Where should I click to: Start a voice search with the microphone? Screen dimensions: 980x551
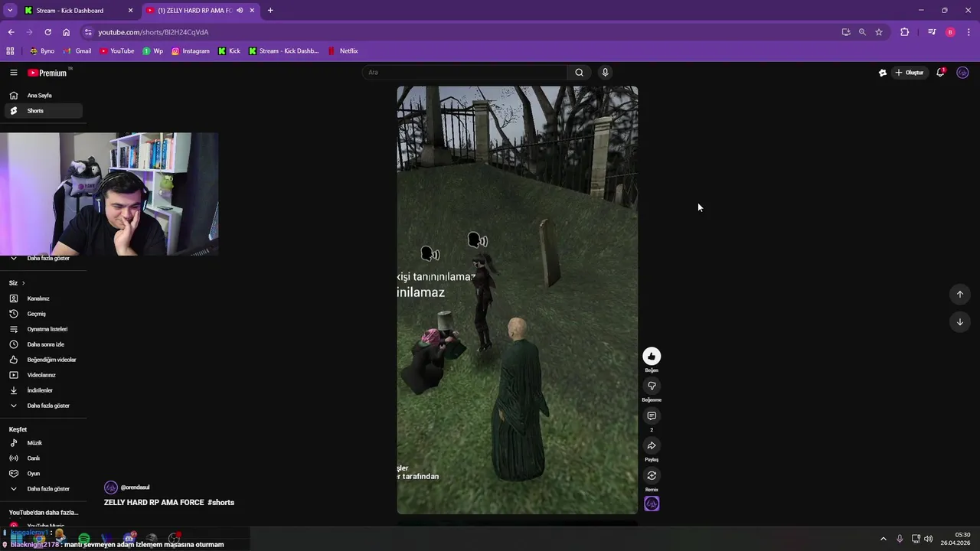(x=605, y=73)
